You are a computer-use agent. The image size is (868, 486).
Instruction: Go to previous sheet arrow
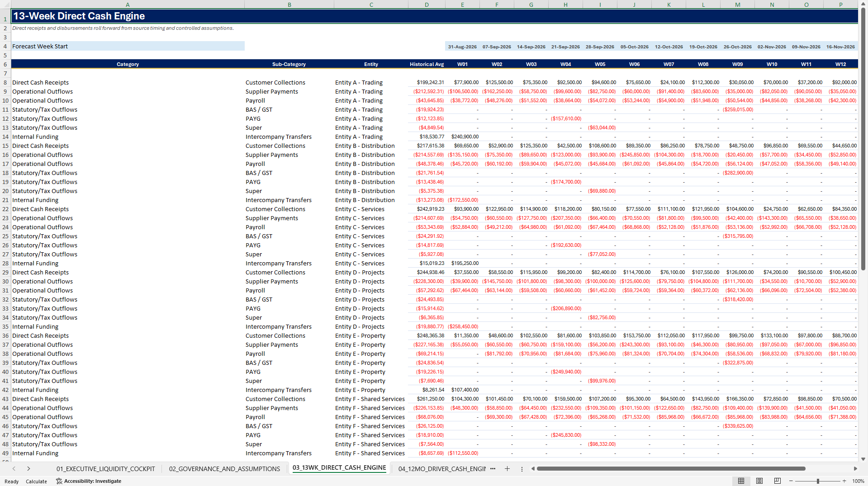click(14, 469)
